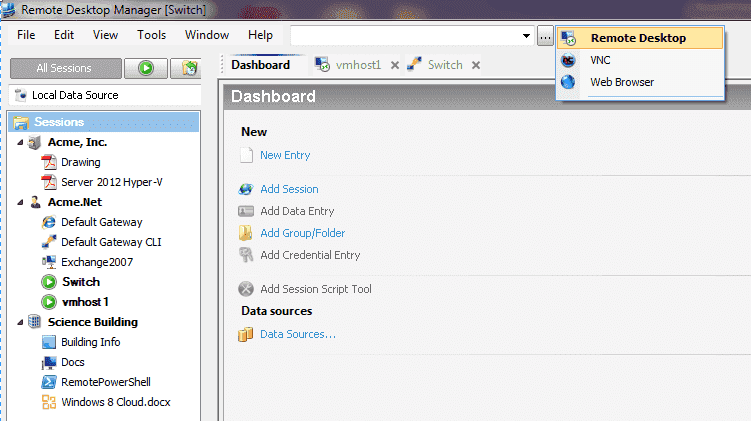
Task: Click the Add Credential Entry link
Action: tap(310, 255)
